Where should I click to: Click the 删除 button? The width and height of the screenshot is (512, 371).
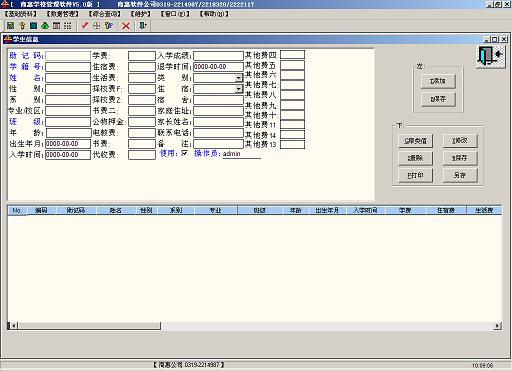coord(415,158)
